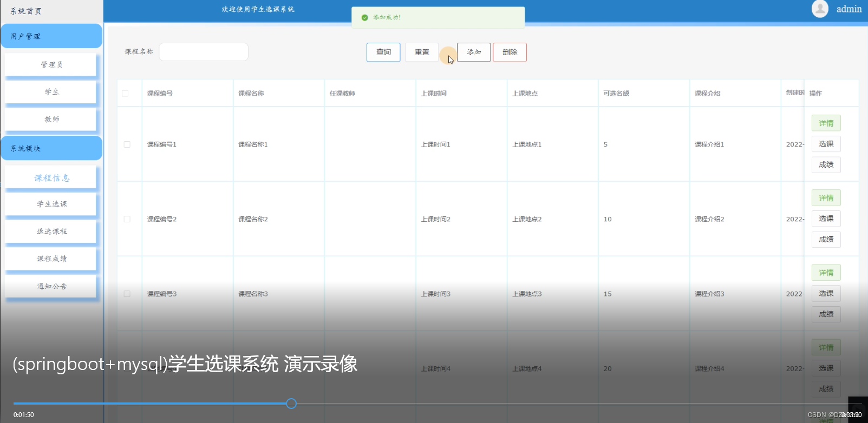This screenshot has height=423, width=868.
Task: Open the 教师 sidebar item
Action: pos(51,119)
